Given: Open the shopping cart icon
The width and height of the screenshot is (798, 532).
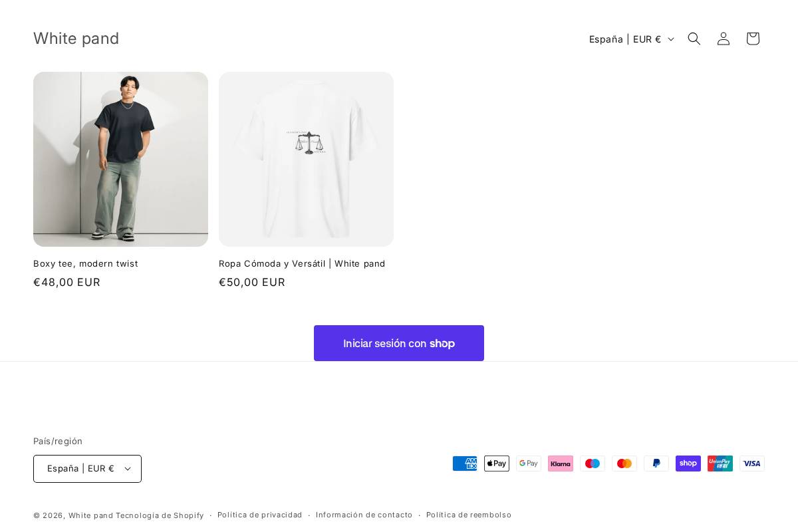Looking at the screenshot, I should point(753,39).
